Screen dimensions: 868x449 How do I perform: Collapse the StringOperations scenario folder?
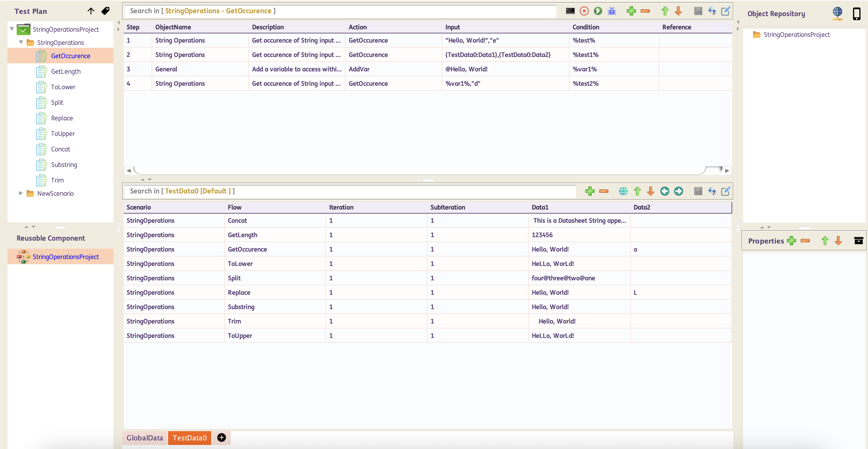click(21, 43)
